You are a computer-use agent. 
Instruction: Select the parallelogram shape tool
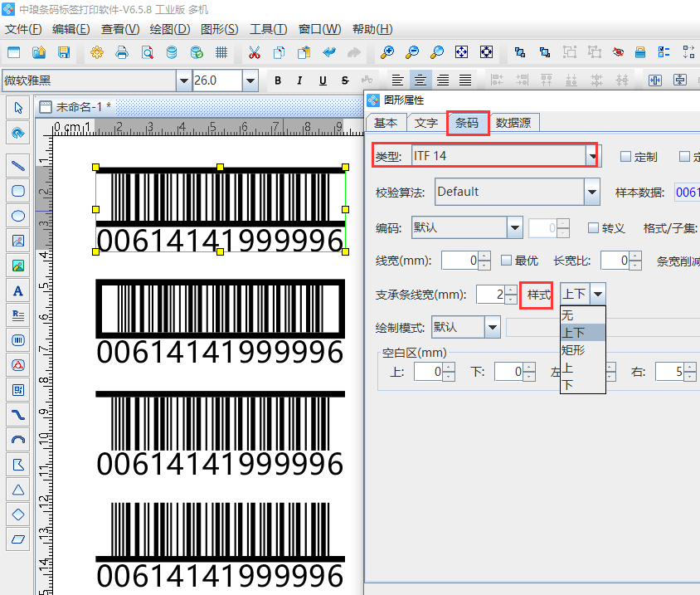(18, 539)
